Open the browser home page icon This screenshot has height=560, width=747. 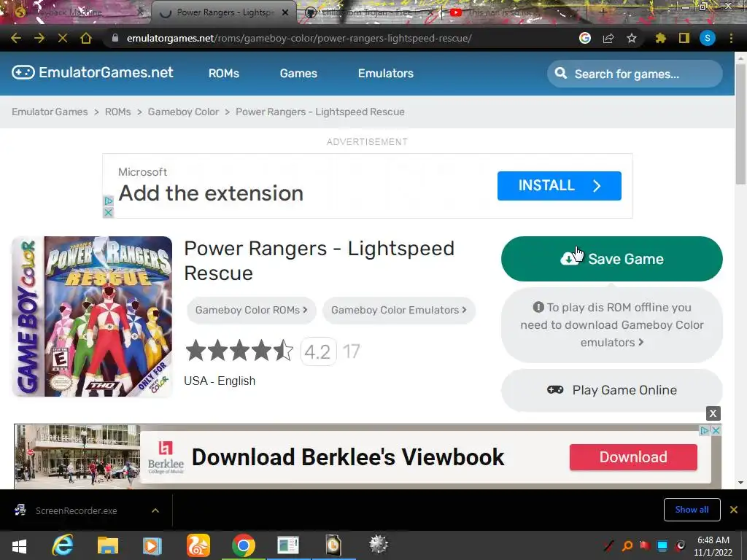point(86,38)
